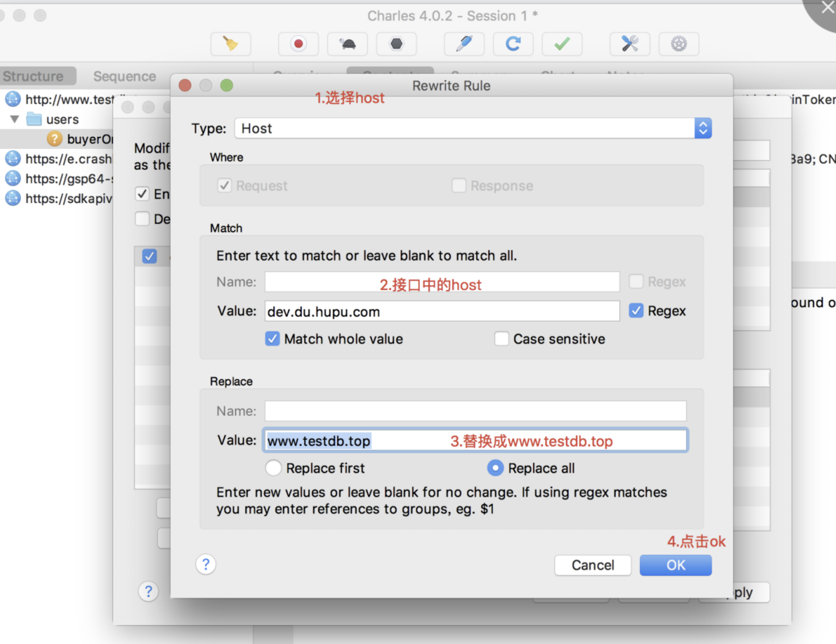
Task: Click Replace Value field www.testdb.top
Action: 475,440
